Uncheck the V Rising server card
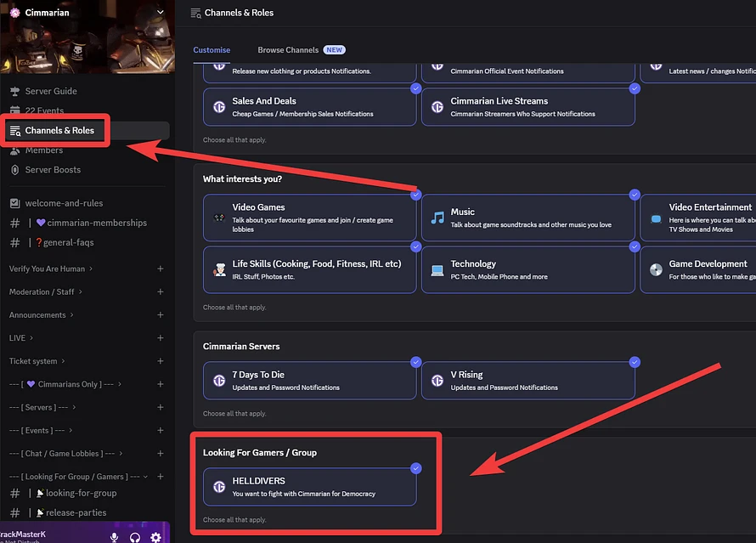The image size is (756, 543). click(528, 381)
